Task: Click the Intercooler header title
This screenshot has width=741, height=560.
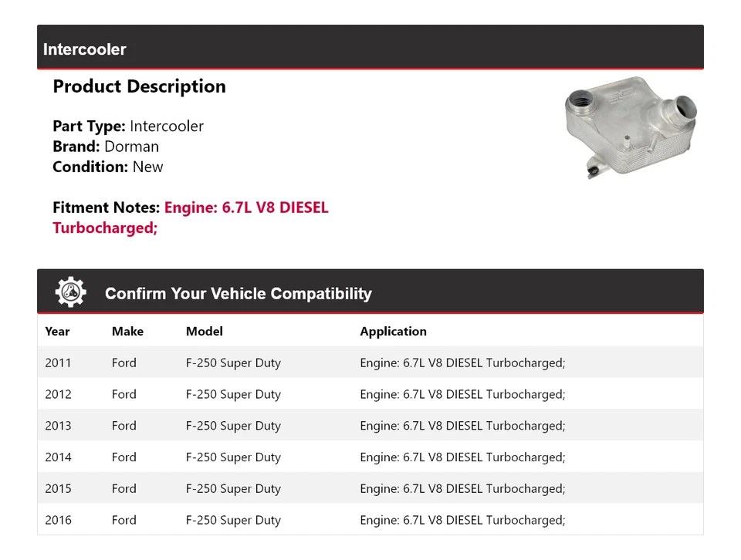Action: coord(85,49)
